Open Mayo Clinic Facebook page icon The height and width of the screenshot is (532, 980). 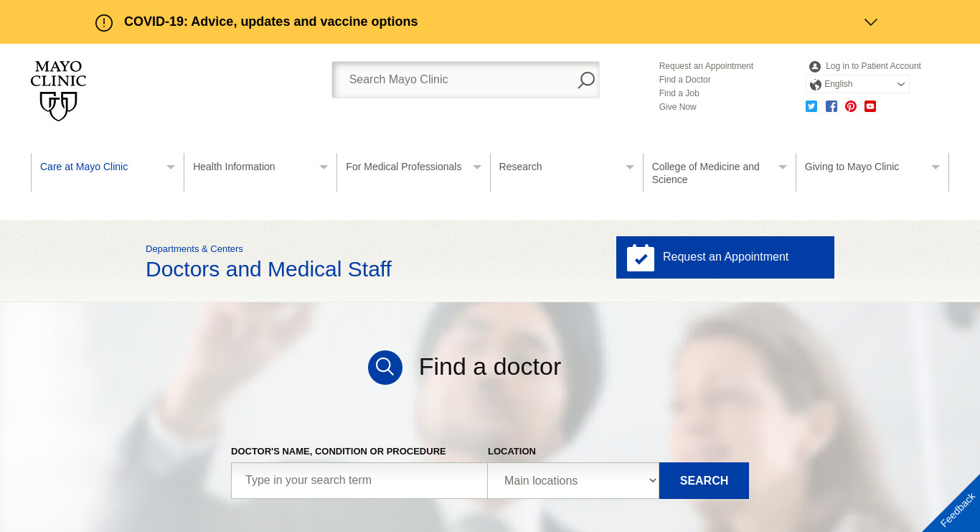coord(831,106)
